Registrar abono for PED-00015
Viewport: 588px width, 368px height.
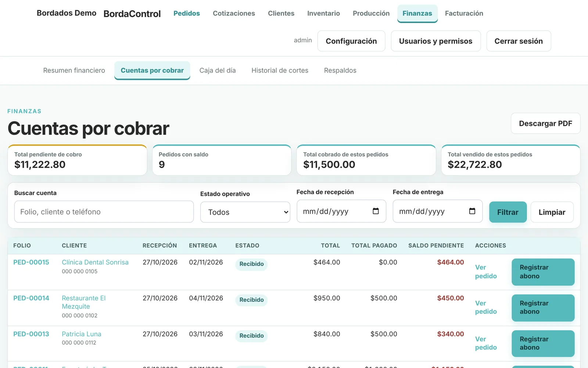click(543, 272)
